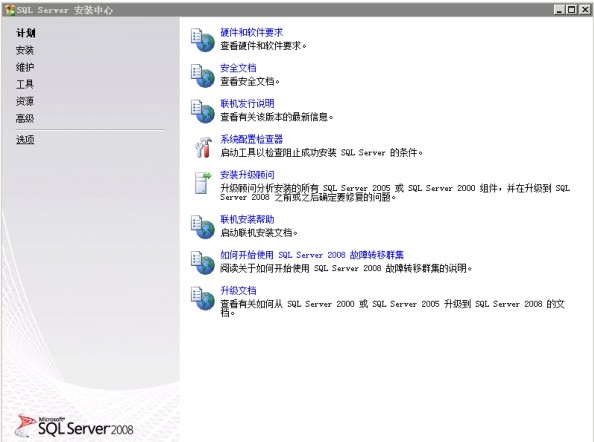Open the 硬件和软件要求 link
The height and width of the screenshot is (442, 594).
(252, 32)
